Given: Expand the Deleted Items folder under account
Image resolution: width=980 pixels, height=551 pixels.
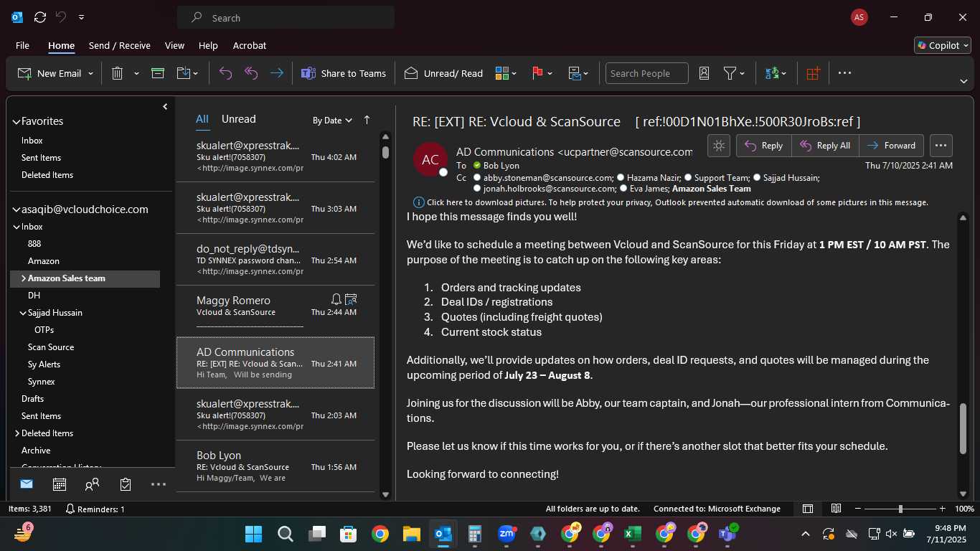Looking at the screenshot, I should pyautogui.click(x=17, y=433).
